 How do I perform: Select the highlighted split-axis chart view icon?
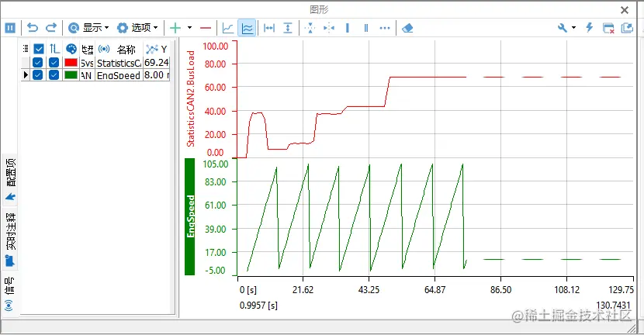tap(248, 28)
